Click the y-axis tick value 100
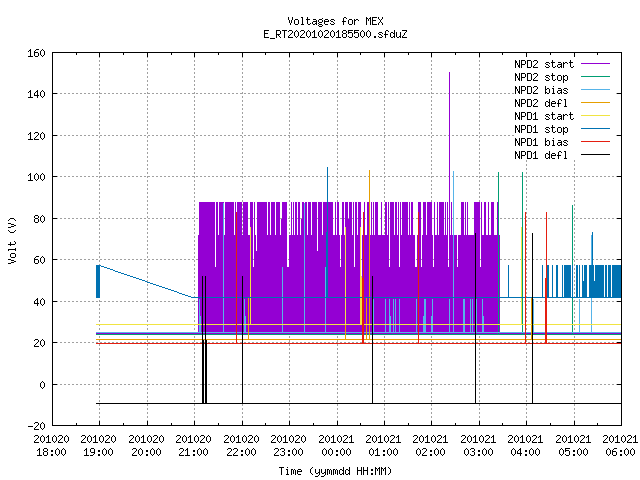Viewport: 640px width, 480px height. coord(36,177)
